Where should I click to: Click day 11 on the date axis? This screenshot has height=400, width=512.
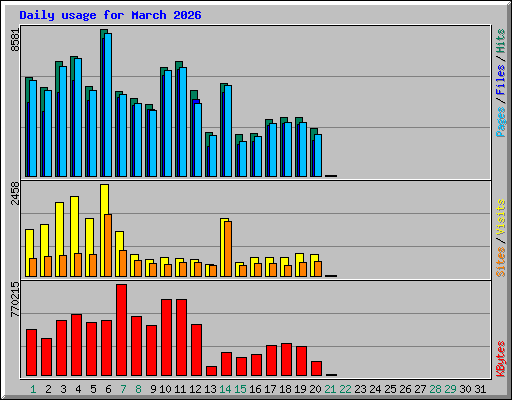click(x=180, y=389)
